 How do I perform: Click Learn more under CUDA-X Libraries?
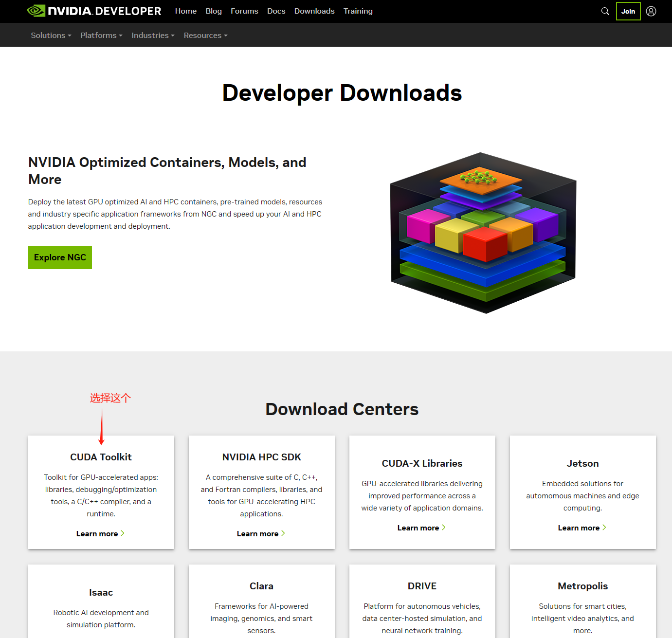421,528
